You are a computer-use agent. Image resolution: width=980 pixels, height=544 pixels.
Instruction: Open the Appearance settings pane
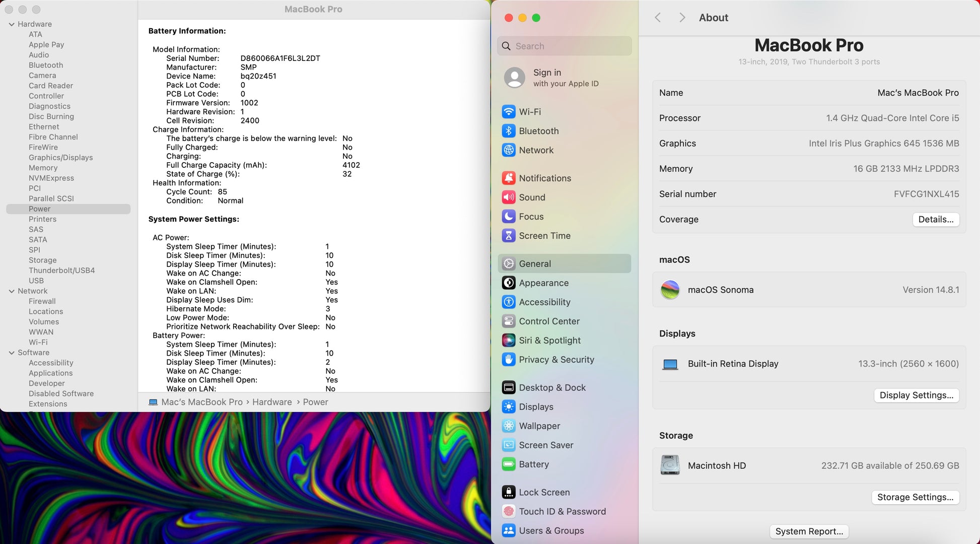coord(543,283)
